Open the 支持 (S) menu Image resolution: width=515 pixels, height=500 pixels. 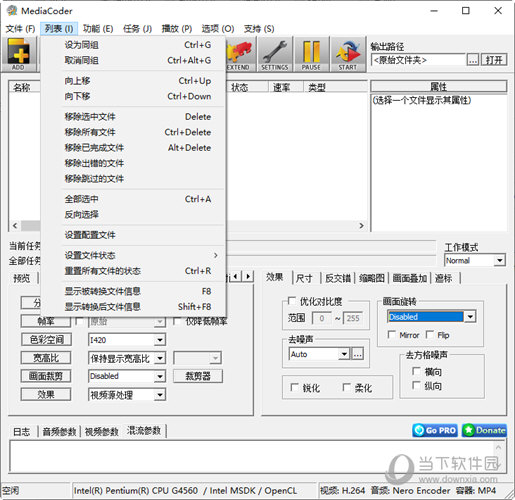[259, 29]
